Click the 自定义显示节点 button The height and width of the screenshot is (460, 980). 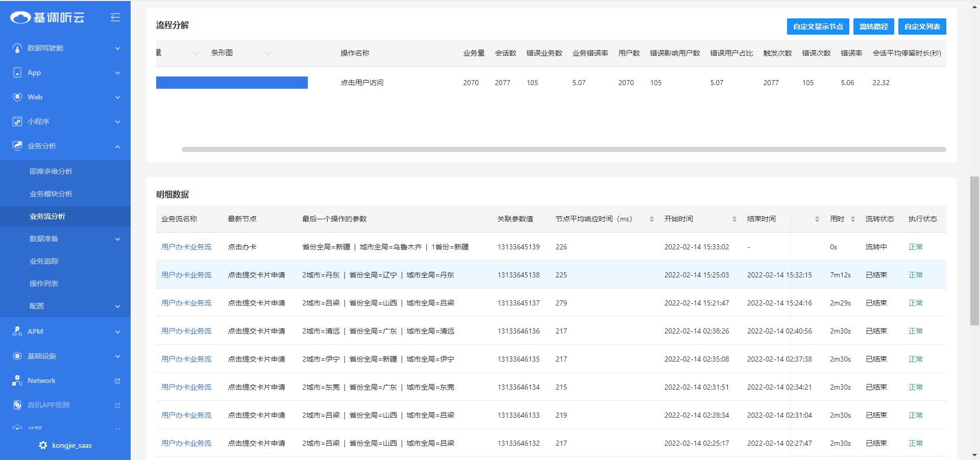(x=818, y=27)
